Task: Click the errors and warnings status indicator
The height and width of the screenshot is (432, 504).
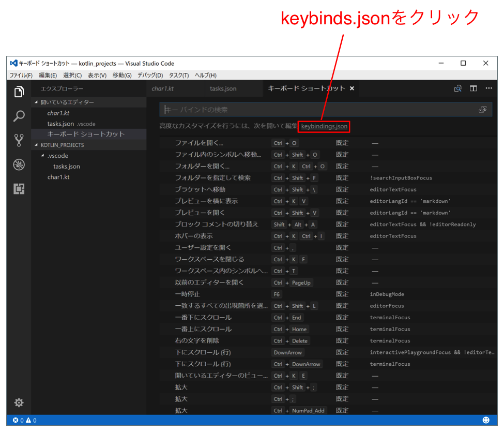Action: point(24,420)
